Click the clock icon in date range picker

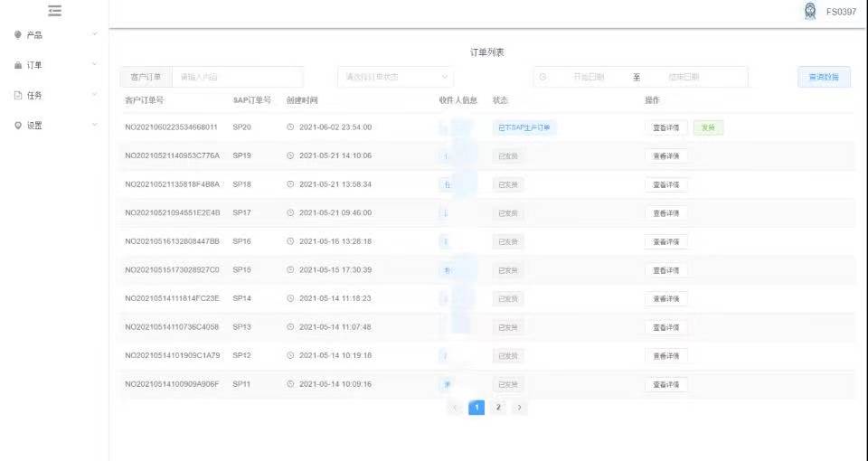pos(542,77)
